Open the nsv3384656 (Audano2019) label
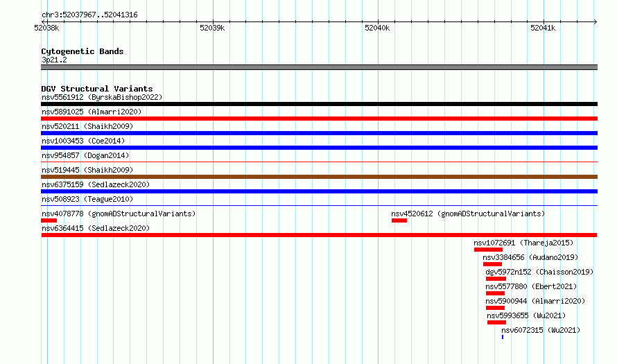The height and width of the screenshot is (364, 617). pyautogui.click(x=530, y=257)
